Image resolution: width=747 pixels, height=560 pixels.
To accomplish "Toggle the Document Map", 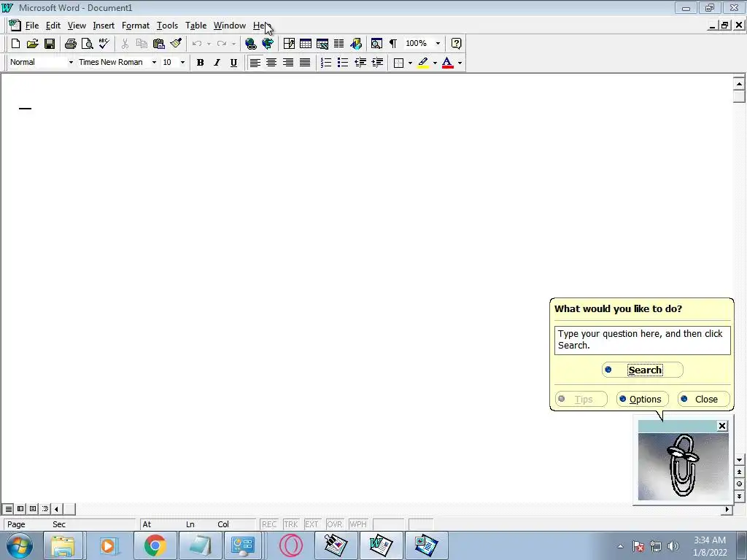I will [376, 44].
